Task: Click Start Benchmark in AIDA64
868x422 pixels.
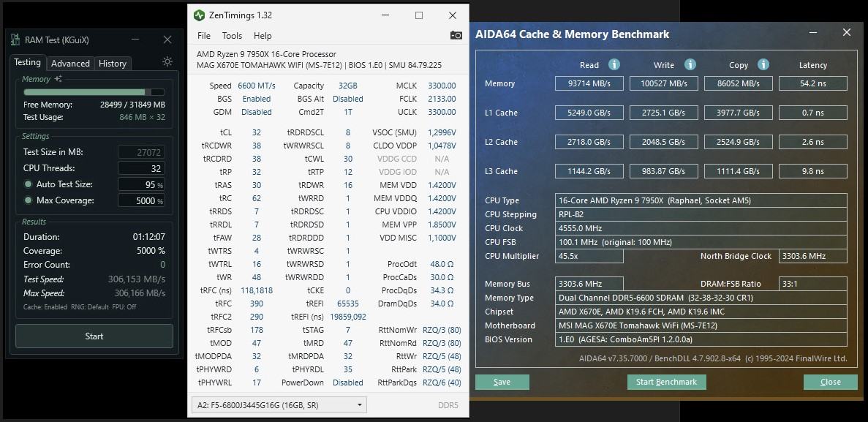Action: [x=666, y=382]
